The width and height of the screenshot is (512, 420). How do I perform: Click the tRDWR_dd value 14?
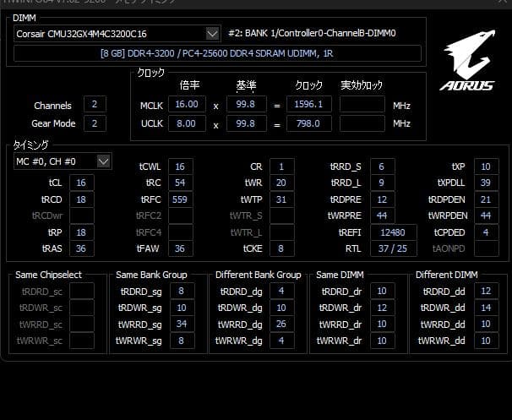[486, 308]
